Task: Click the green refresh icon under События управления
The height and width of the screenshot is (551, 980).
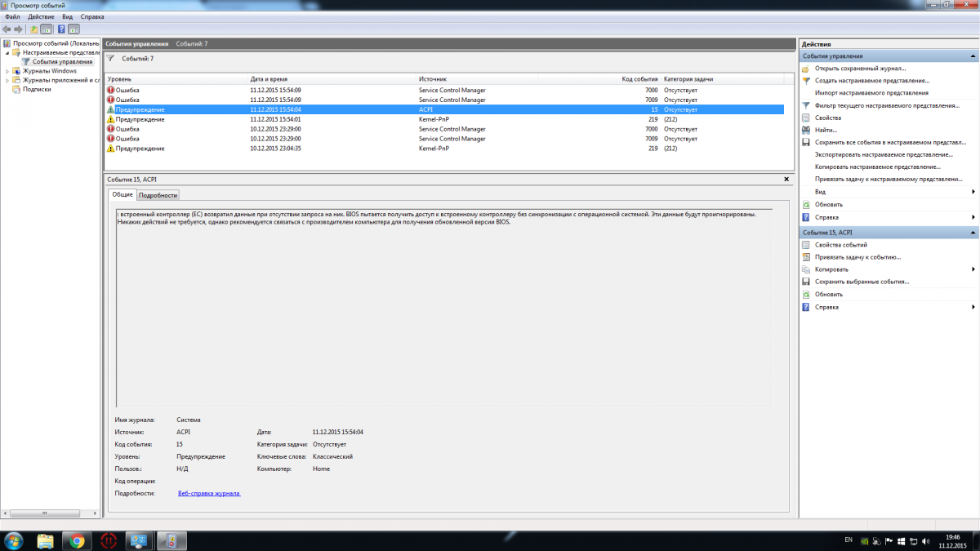Action: point(806,204)
